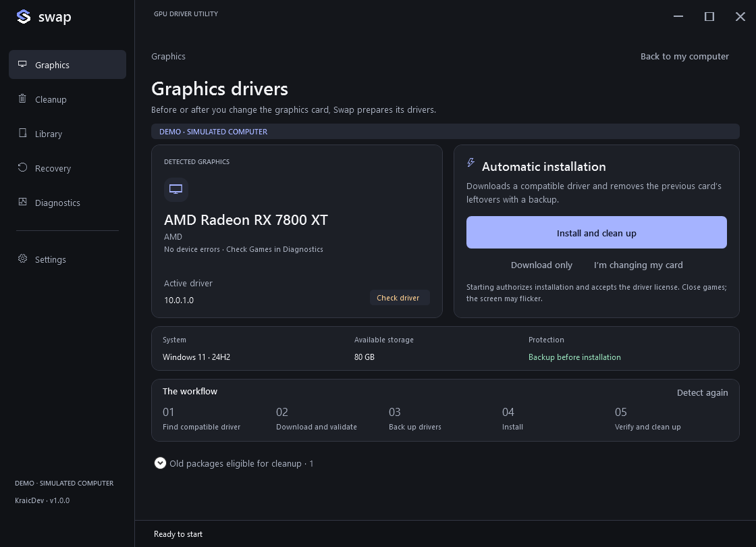
Task: Click workflow step 01 Find compatible driver
Action: tap(202, 419)
